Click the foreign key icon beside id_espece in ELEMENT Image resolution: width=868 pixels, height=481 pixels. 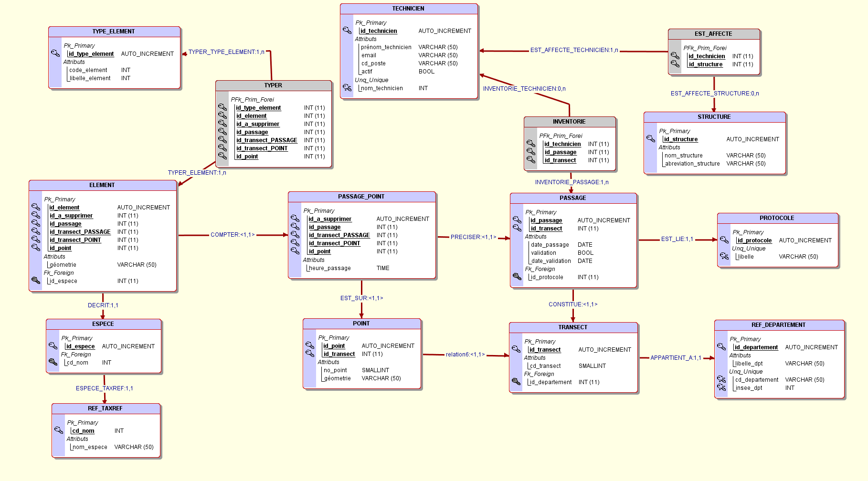click(x=36, y=281)
